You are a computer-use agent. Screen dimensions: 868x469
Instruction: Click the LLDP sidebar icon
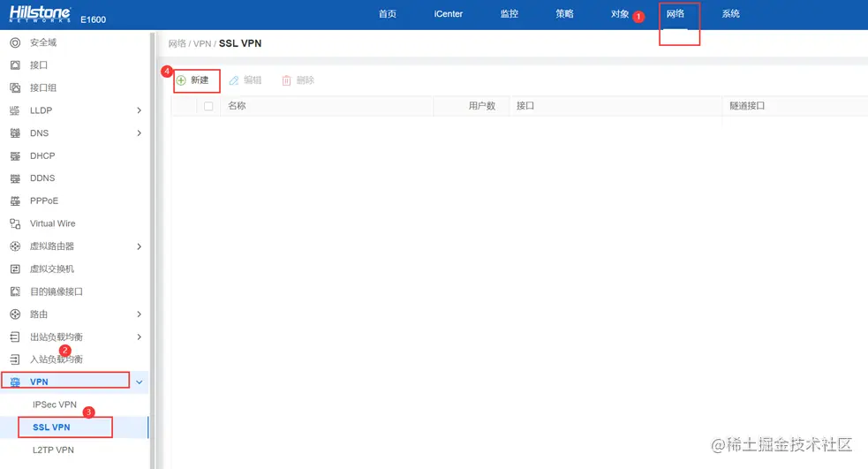coord(15,110)
